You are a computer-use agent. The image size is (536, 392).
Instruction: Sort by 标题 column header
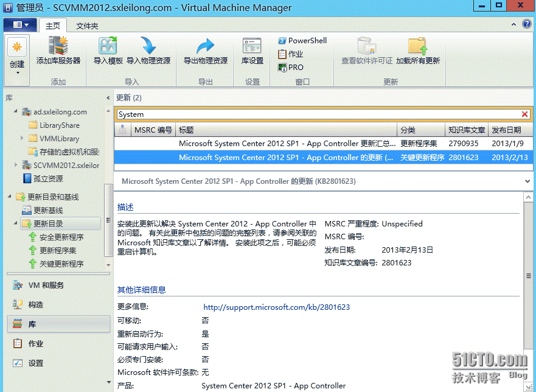(x=286, y=130)
